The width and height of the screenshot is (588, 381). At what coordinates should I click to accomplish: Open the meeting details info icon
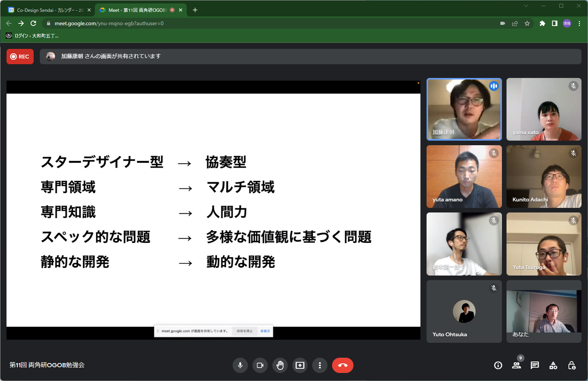click(498, 365)
